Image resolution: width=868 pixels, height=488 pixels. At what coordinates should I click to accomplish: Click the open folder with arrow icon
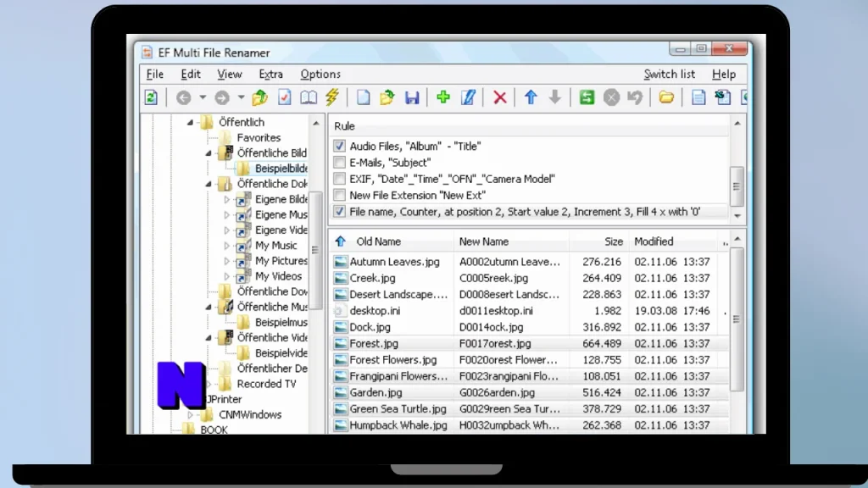387,97
